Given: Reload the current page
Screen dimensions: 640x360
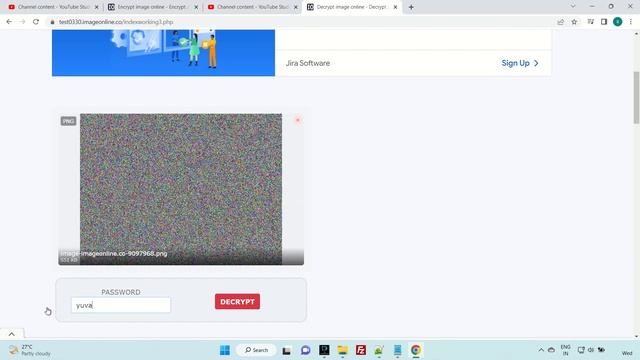Looking at the screenshot, I should pos(36,22).
